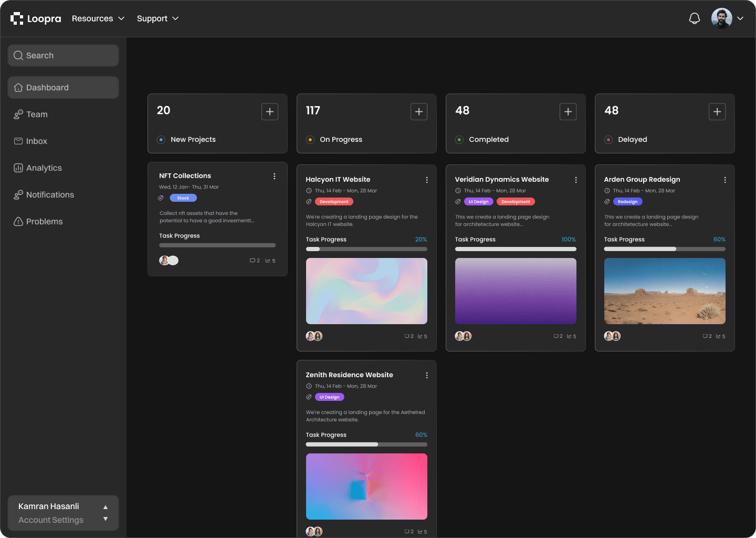Click the up arrow on Kamran Hasanli panel
The height and width of the screenshot is (538, 756).
(106, 507)
